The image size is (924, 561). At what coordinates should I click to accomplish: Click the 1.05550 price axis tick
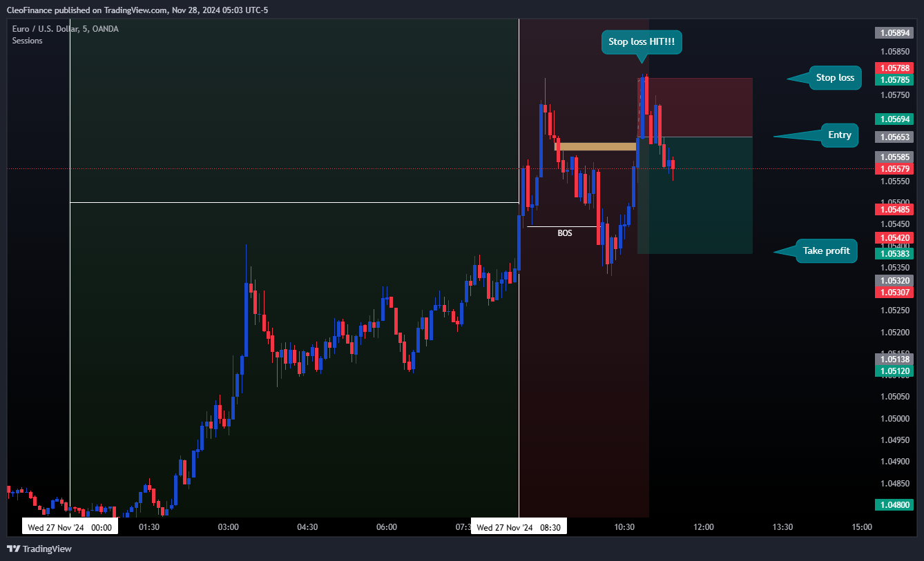click(894, 181)
